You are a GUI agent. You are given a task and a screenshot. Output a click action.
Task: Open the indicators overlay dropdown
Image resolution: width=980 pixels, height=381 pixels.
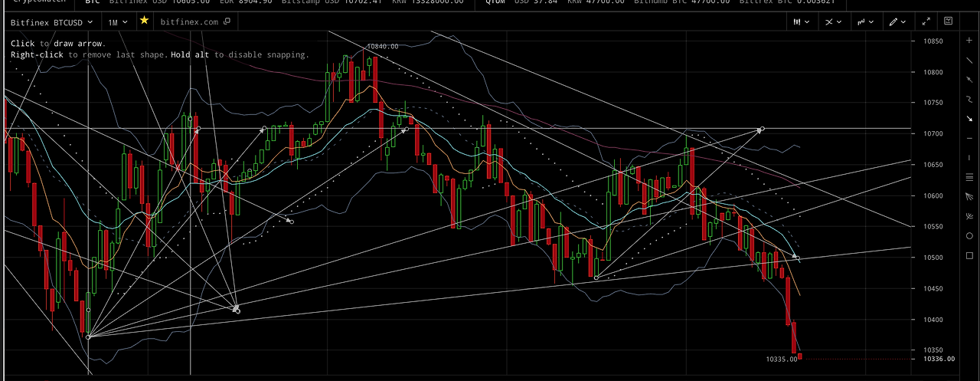coord(833,22)
